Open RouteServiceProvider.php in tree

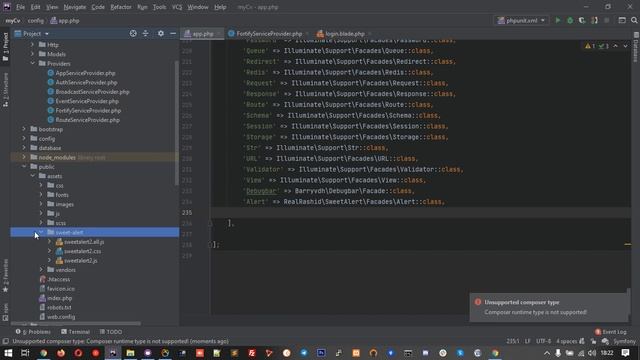(x=87, y=120)
